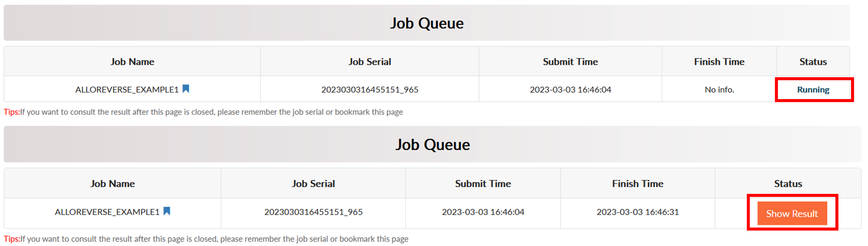The image size is (868, 246).
Task: Click the Job Serial header in top table
Action: (370, 62)
